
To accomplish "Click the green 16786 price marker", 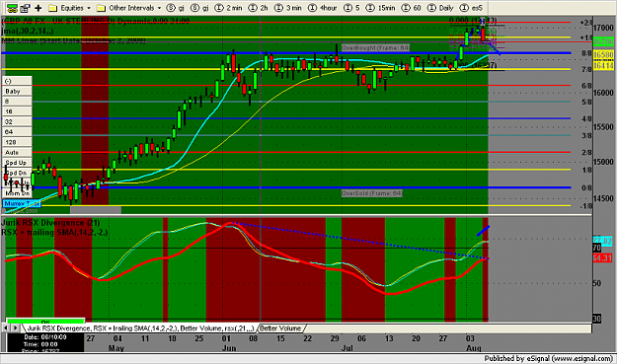I will click(603, 41).
